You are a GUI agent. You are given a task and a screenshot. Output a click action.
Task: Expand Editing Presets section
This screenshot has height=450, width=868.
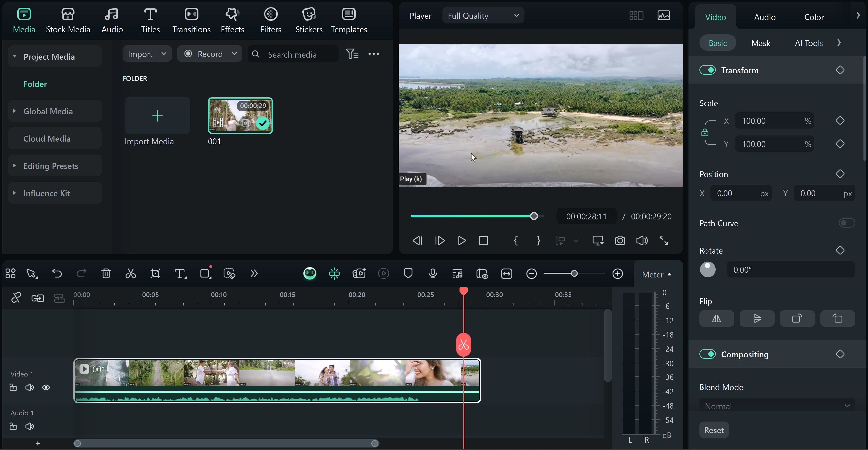pos(14,165)
